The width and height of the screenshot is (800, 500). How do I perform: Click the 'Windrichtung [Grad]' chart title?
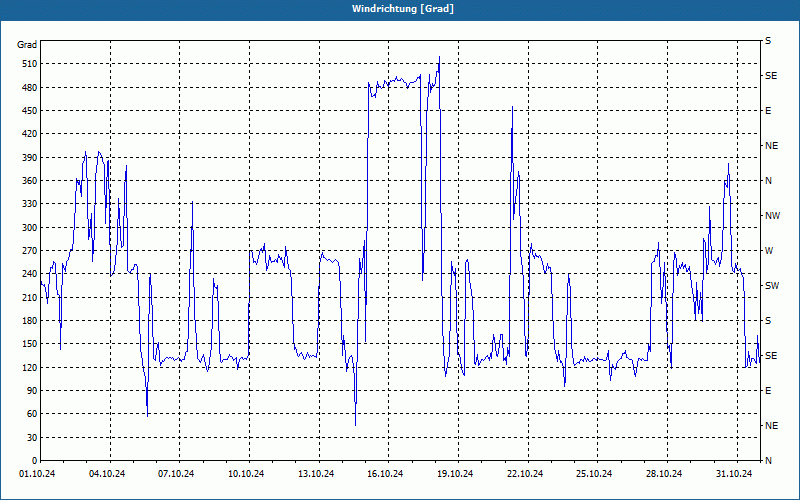coord(403,9)
